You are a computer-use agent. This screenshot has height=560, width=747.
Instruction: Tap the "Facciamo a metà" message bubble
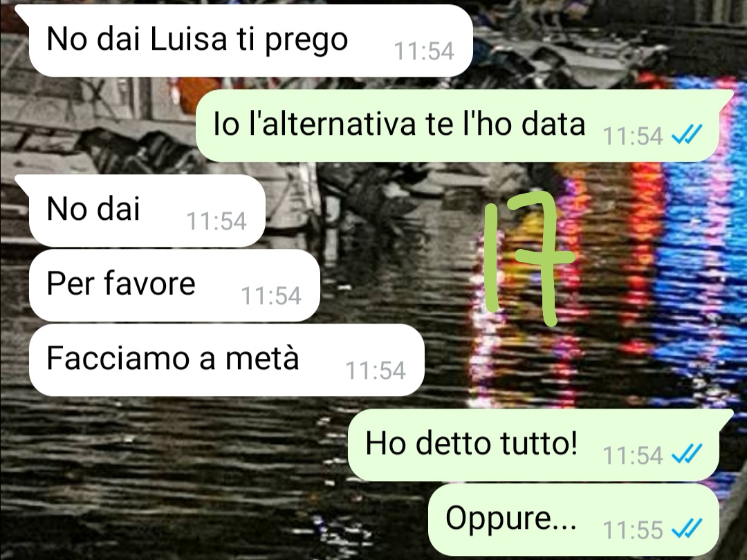click(227, 360)
